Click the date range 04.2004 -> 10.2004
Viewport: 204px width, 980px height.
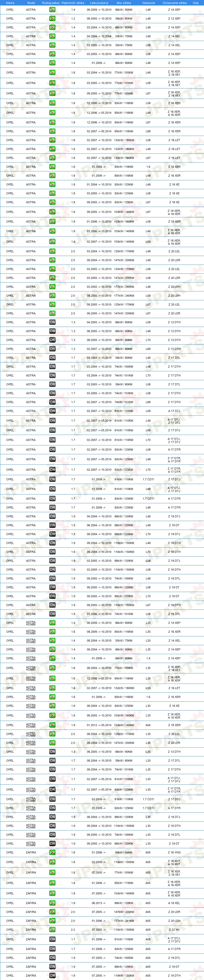coord(99,36)
